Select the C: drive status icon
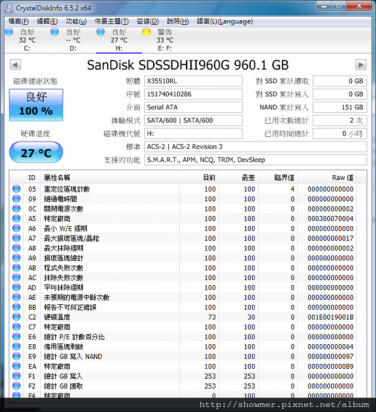 [9, 32]
